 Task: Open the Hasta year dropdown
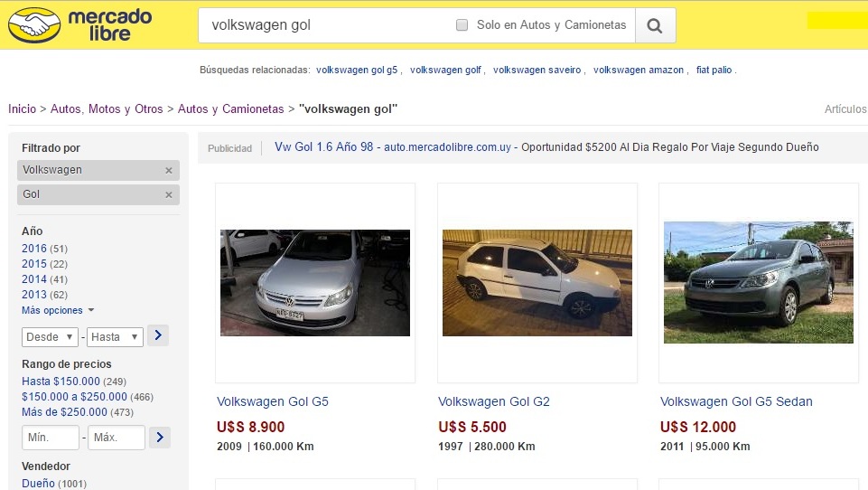click(x=115, y=337)
